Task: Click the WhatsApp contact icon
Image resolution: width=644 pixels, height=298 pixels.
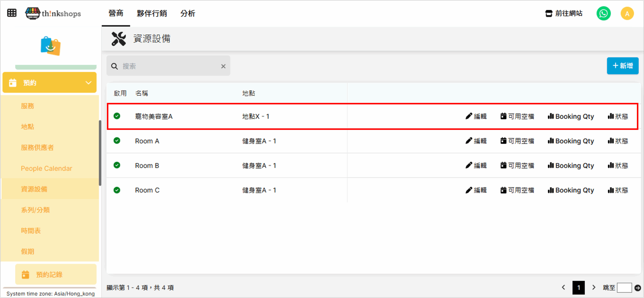Action: (603, 13)
